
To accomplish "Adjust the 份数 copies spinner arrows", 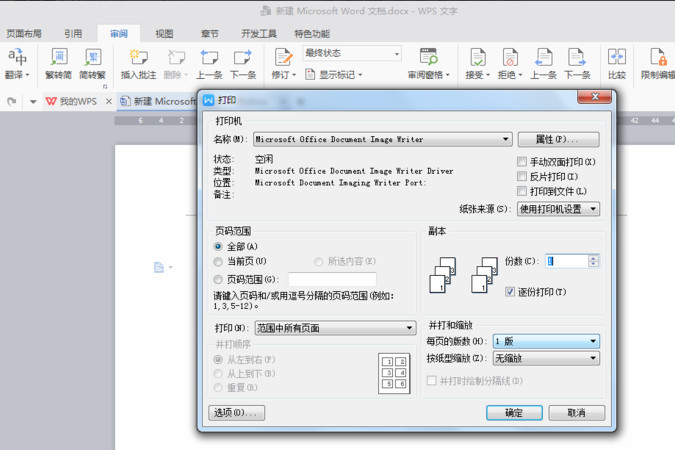I will 594,261.
